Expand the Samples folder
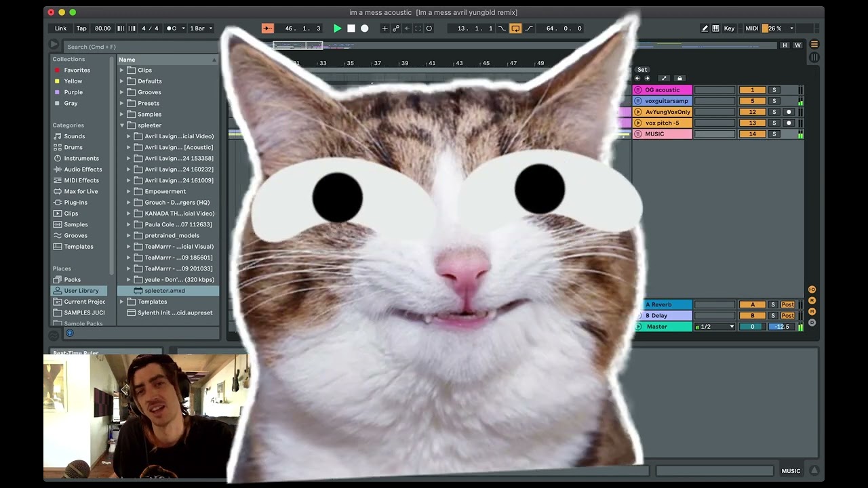Viewport: 868px width, 488px height. [122, 115]
